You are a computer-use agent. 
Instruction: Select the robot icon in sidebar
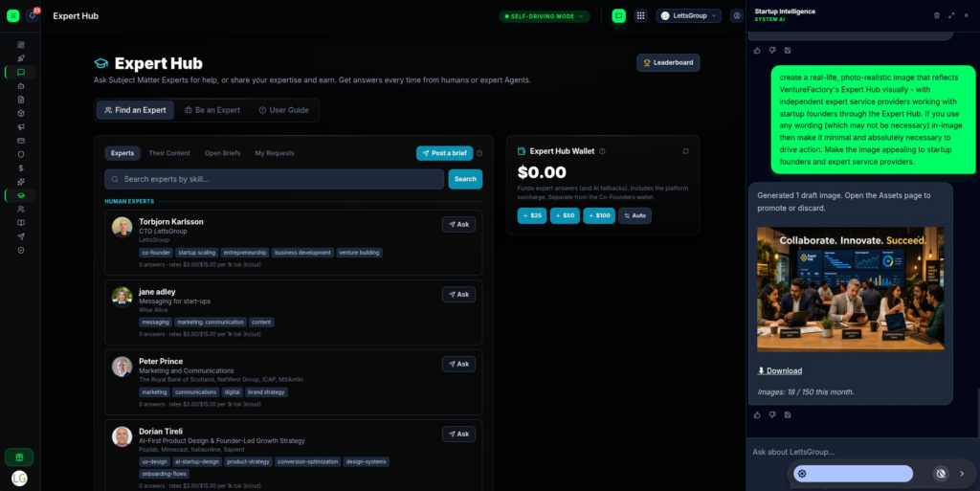pyautogui.click(x=21, y=86)
